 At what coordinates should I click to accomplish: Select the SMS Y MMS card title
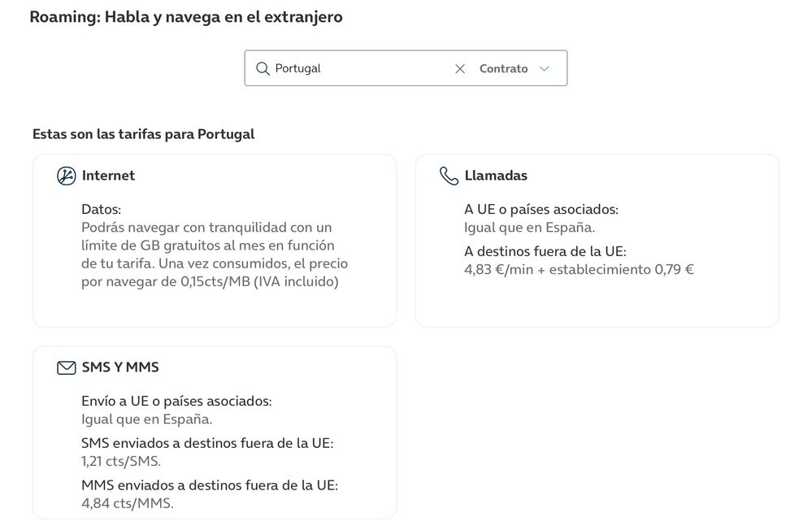click(x=120, y=367)
